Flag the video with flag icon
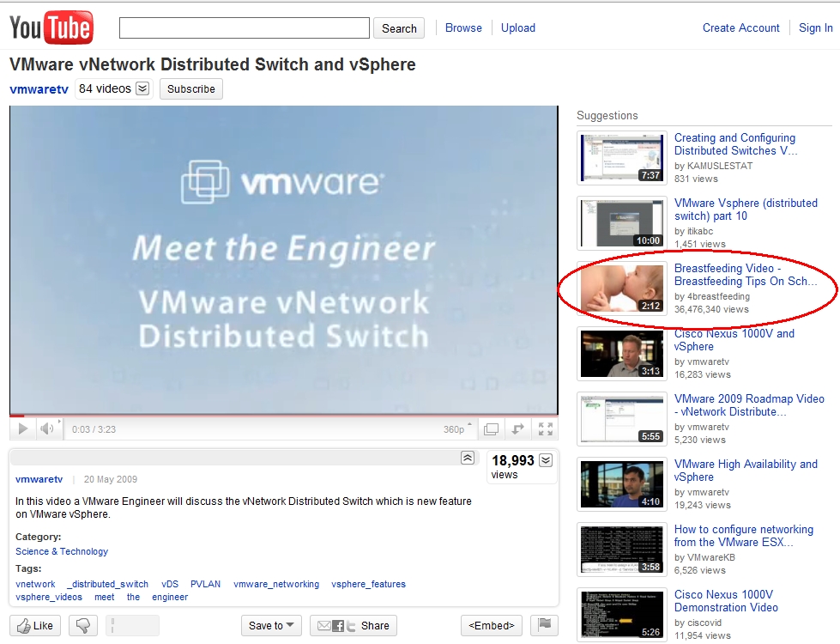This screenshot has height=644, width=840. [544, 625]
